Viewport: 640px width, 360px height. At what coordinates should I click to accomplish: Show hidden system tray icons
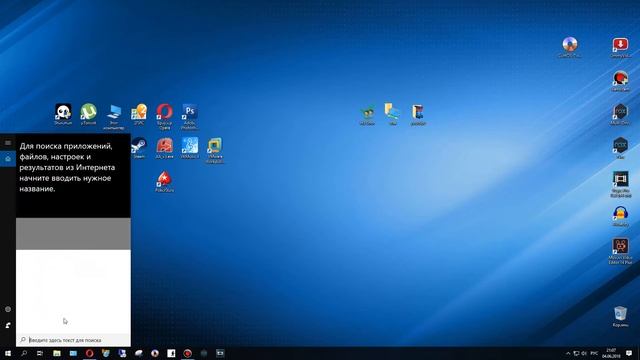tap(568, 353)
